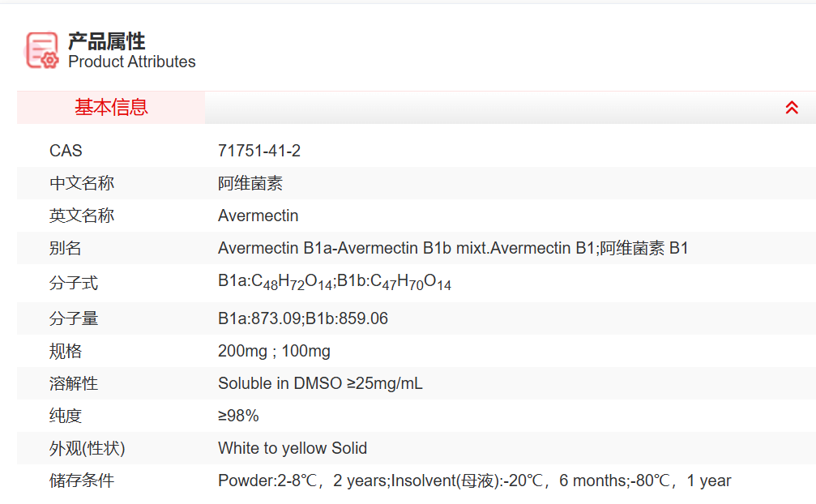Select the 基本信息 tab header
816x504 pixels.
pyautogui.click(x=111, y=108)
